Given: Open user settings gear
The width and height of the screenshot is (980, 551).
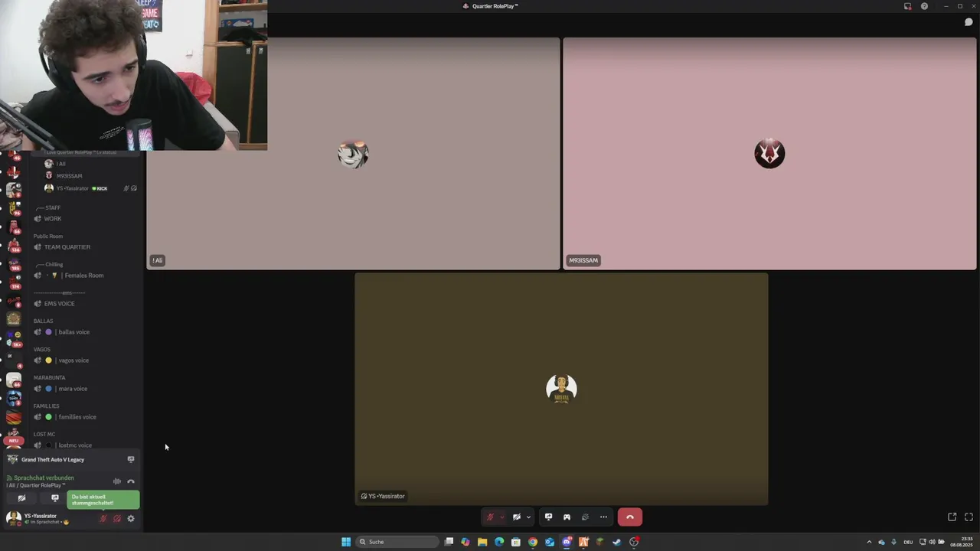Looking at the screenshot, I should point(131,518).
